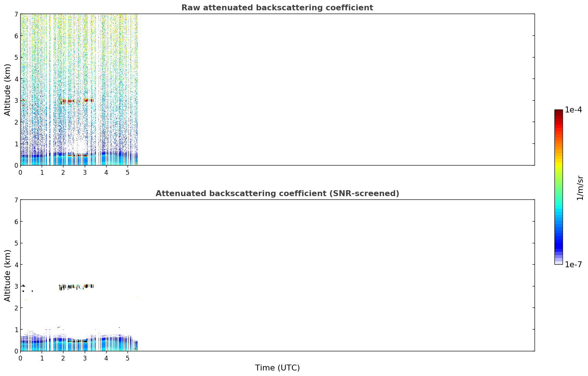
Task: Click the 1e-7 colorbar minimum label
Action: coord(573,264)
